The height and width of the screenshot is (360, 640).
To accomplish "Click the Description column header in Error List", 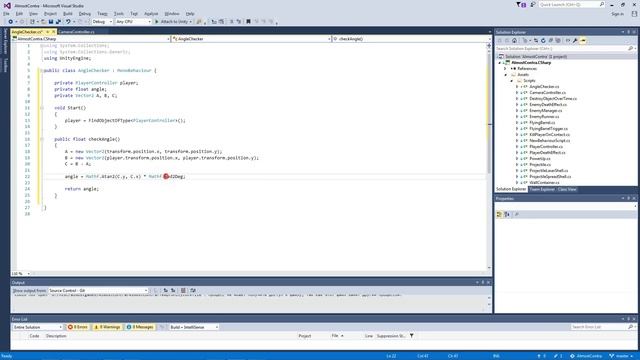I will point(56,336).
